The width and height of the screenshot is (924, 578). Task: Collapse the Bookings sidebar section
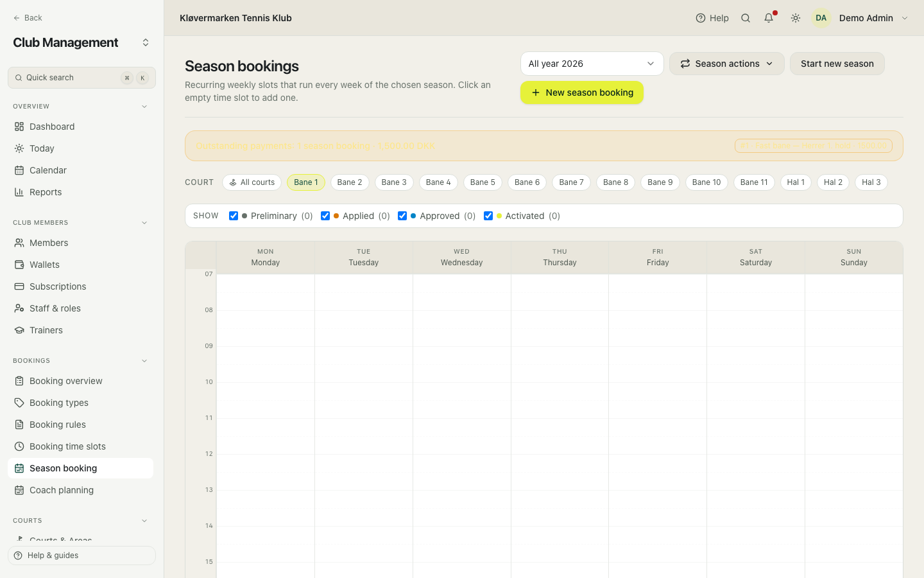[144, 361]
